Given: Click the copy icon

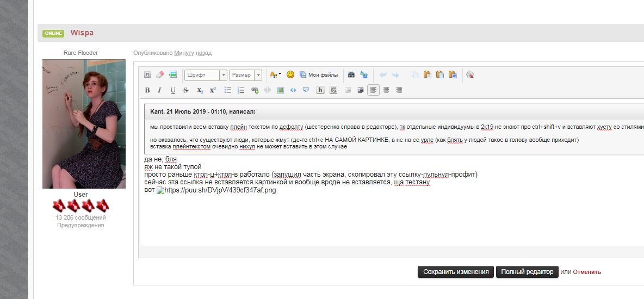Looking at the screenshot, I should [415, 75].
